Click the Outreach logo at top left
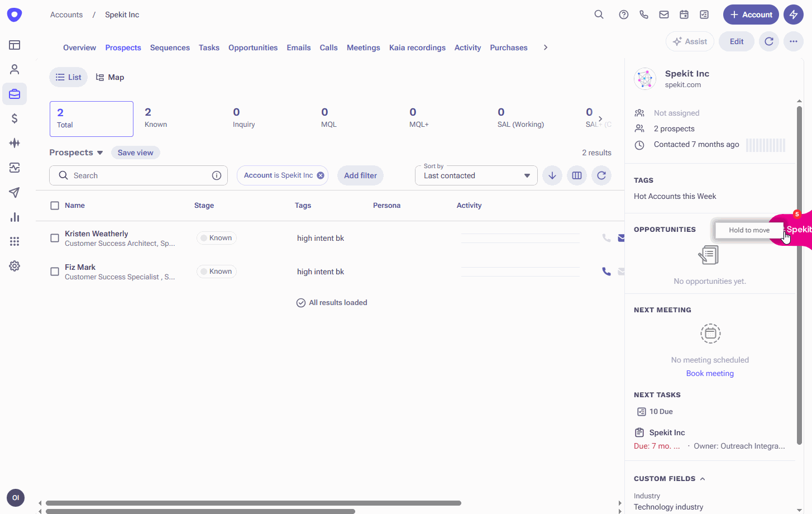 (15, 15)
